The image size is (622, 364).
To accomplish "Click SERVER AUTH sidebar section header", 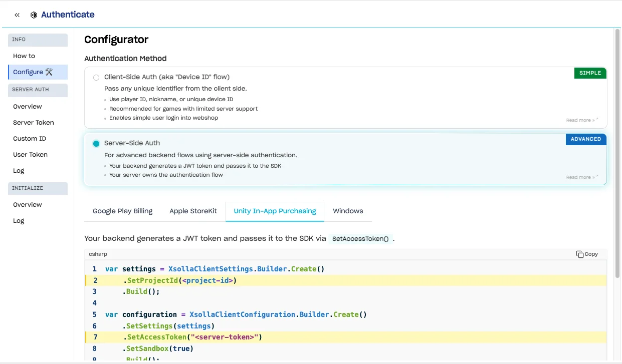I will coord(38,90).
